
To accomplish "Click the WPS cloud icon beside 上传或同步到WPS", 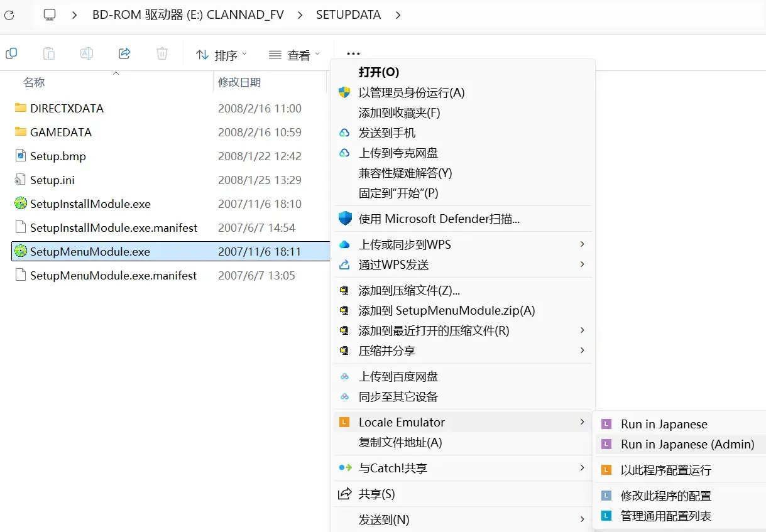I will coord(344,244).
